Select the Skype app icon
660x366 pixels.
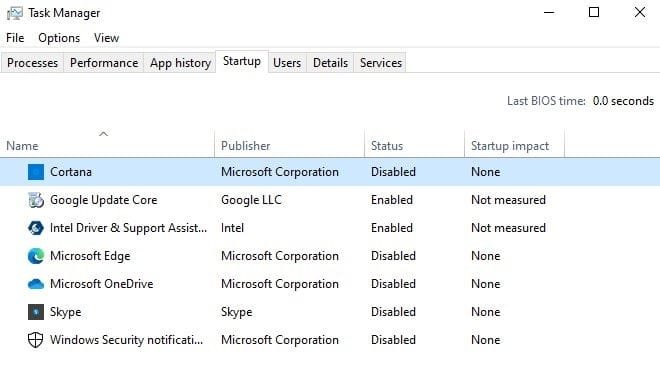pyautogui.click(x=36, y=312)
